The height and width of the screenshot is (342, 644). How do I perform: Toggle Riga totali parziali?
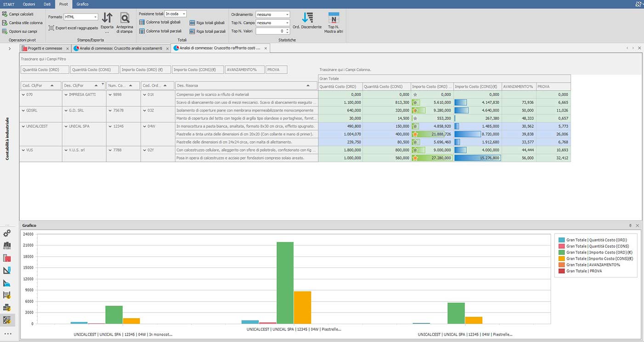[x=208, y=31]
